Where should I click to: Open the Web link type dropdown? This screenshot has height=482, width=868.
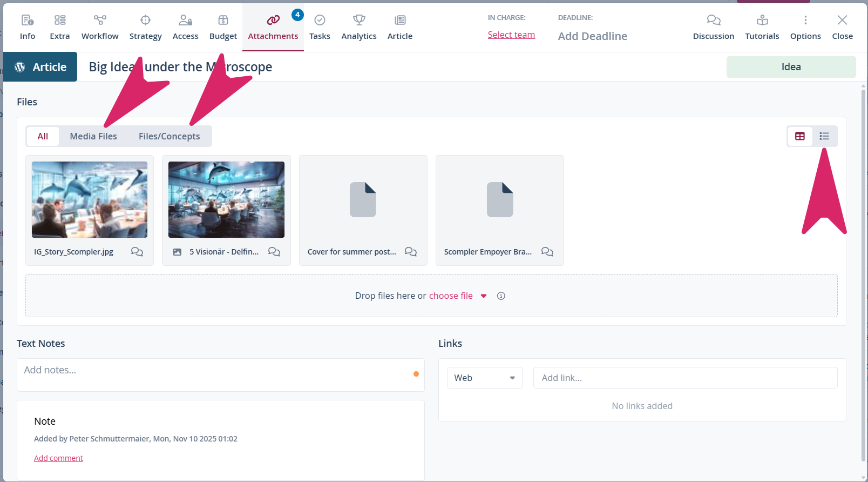pos(484,378)
